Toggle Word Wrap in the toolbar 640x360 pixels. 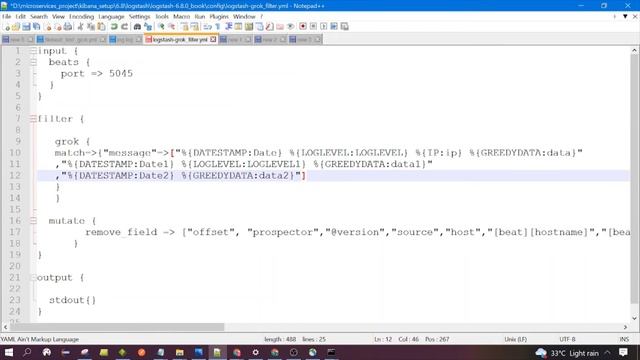click(208, 27)
